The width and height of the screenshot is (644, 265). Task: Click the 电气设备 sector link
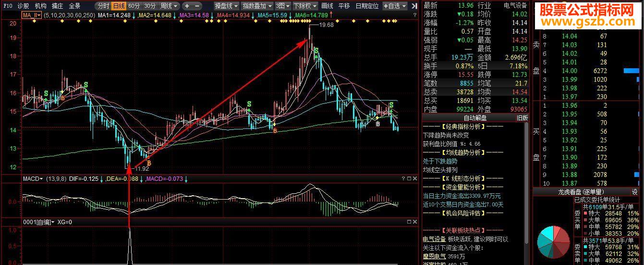click(x=434, y=239)
